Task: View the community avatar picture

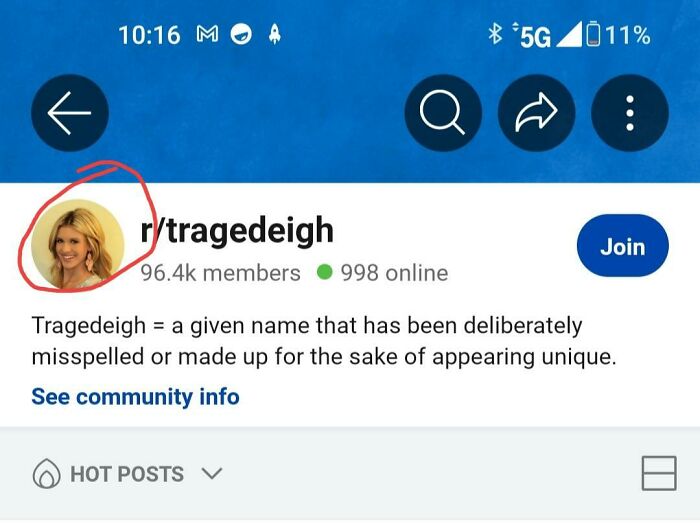Action: (78, 243)
